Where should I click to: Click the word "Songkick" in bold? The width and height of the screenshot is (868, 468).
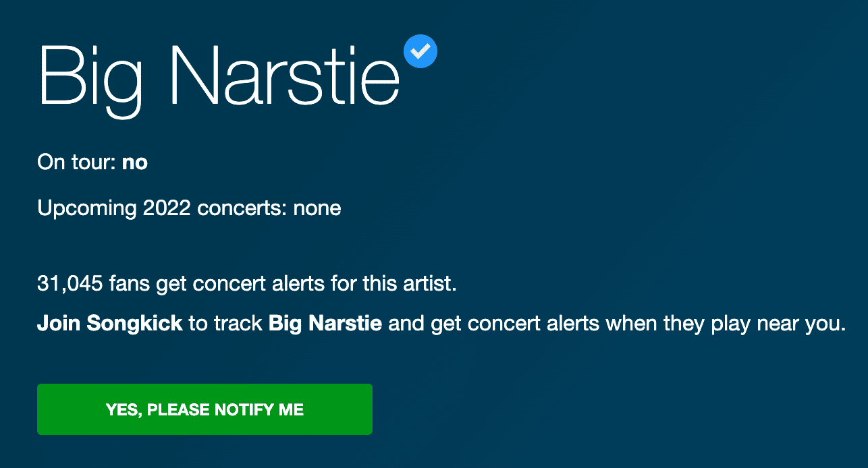(134, 324)
